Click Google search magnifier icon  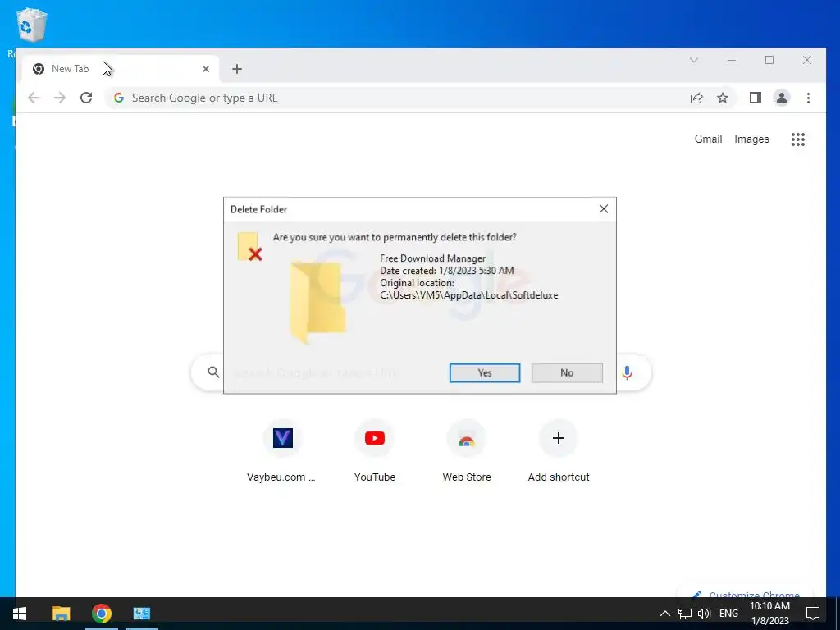tap(213, 372)
